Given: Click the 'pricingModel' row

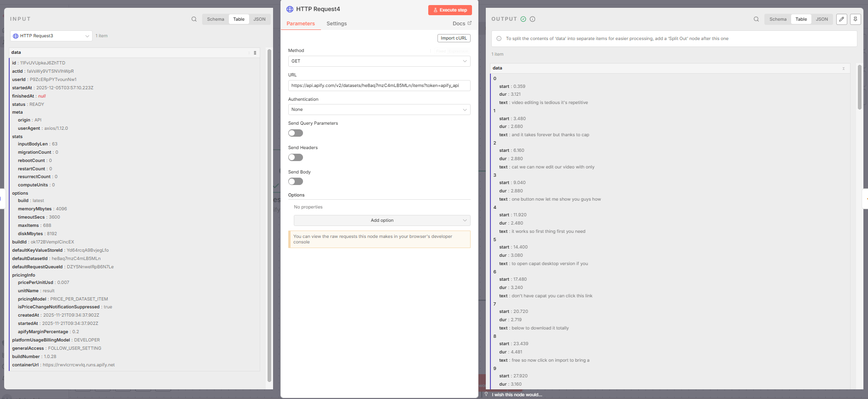Looking at the screenshot, I should (x=63, y=299).
